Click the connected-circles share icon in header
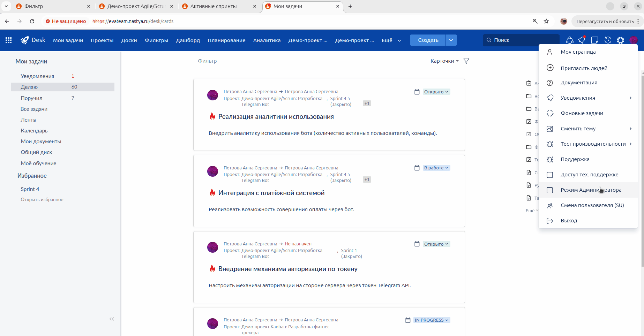Image resolution: width=644 pixels, height=336 pixels. tap(569, 40)
